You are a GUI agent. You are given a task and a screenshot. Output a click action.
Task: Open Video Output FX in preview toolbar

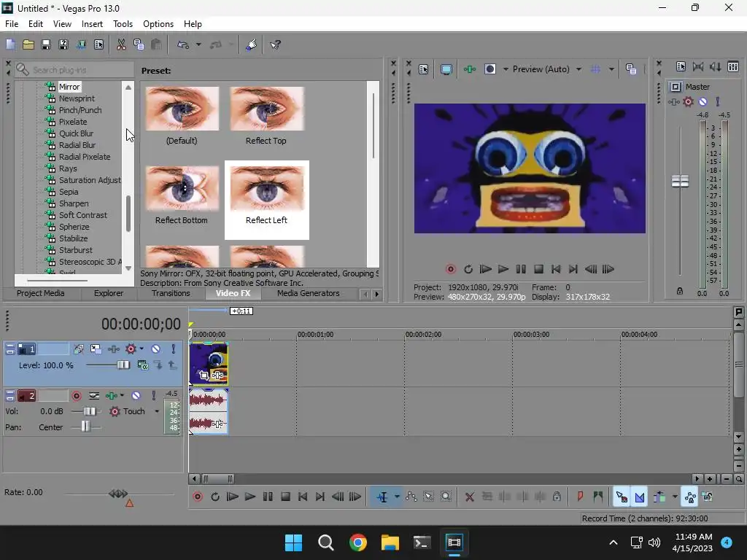coord(470,69)
